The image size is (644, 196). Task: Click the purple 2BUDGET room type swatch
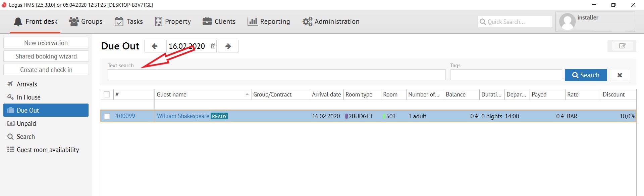coord(346,116)
